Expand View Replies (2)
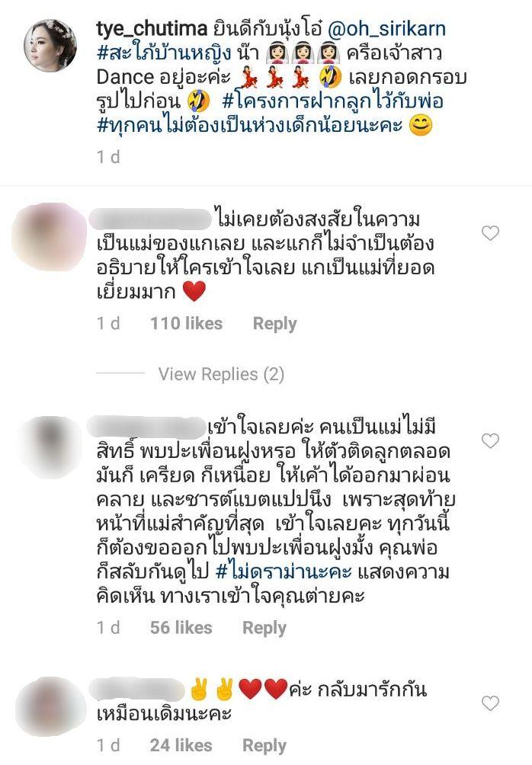The width and height of the screenshot is (532, 765). [221, 374]
